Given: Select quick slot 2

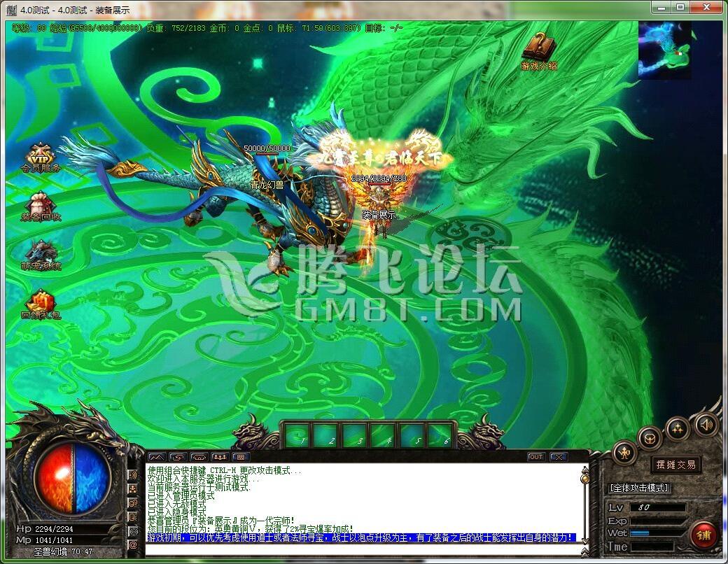Looking at the screenshot, I should click(326, 436).
